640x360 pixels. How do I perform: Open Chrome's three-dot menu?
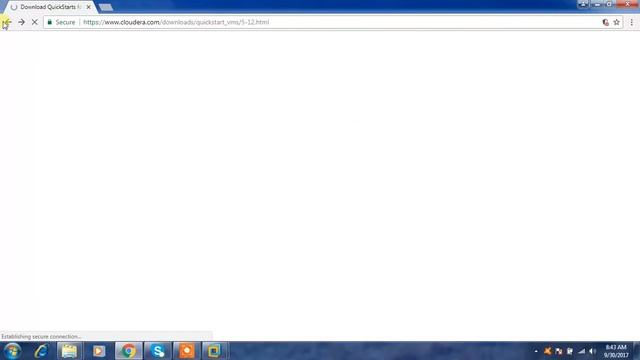(631, 22)
